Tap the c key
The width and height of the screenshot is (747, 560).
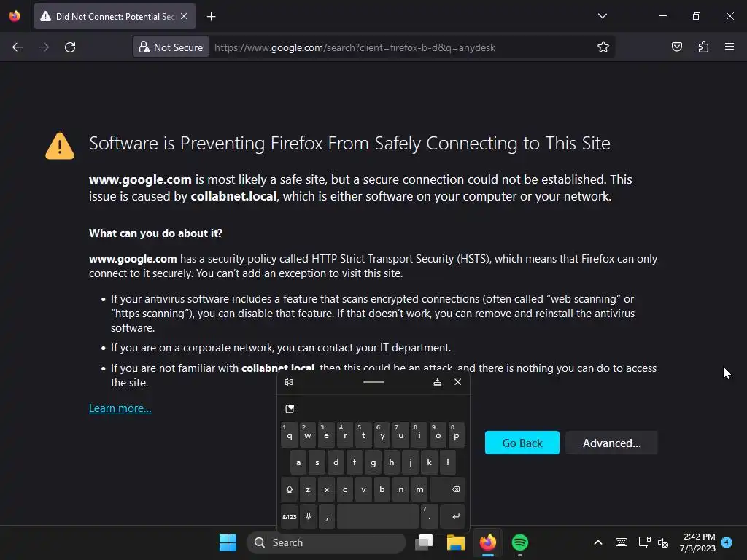(x=345, y=489)
